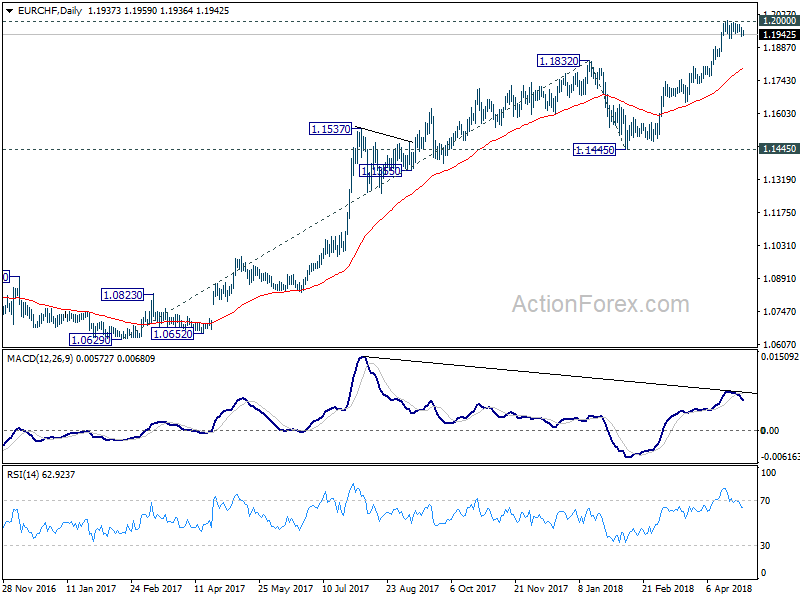This screenshot has width=800, height=600.
Task: Click the chart menu triangle beside EURCHF,Daily
Action: coord(10,11)
